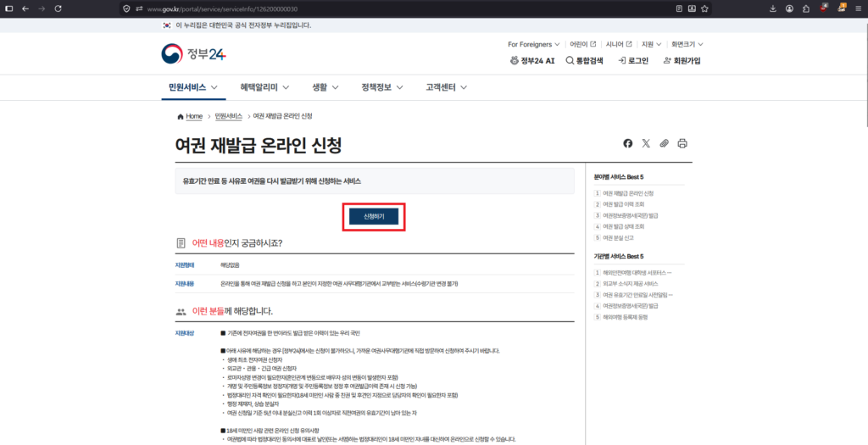The height and width of the screenshot is (445, 868).
Task: Open the 어린이 external link
Action: pos(583,44)
